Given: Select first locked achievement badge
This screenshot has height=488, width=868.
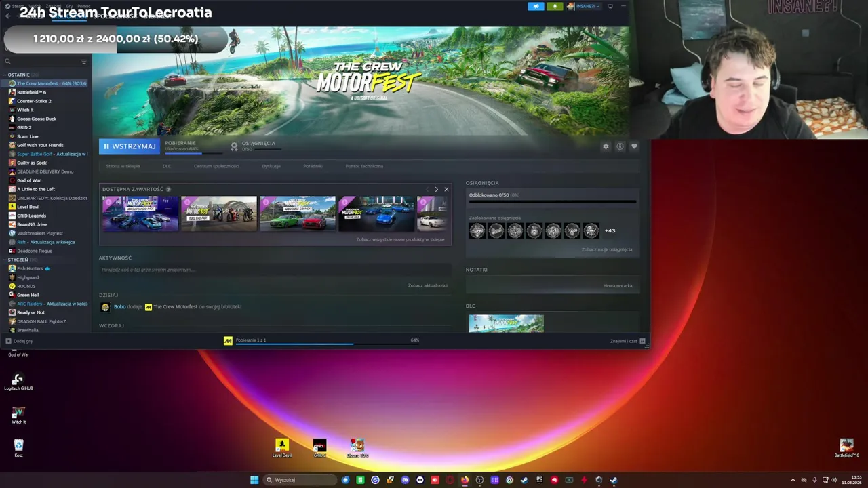Looking at the screenshot, I should [477, 231].
